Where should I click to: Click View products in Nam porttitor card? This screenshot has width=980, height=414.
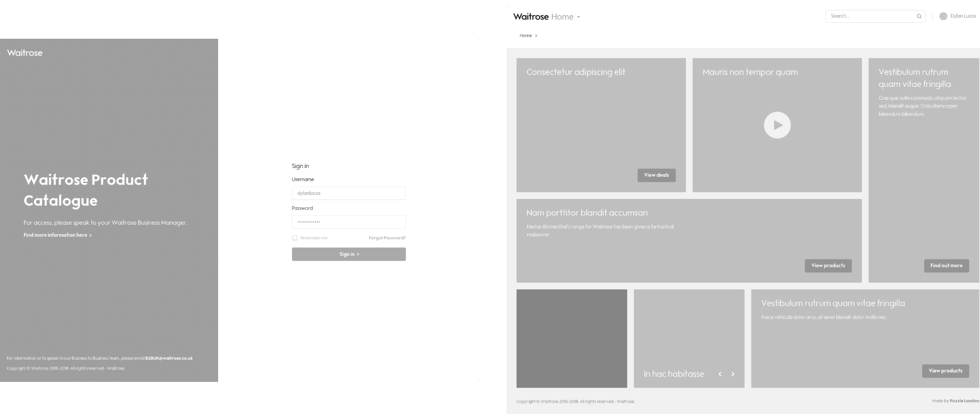[828, 266]
